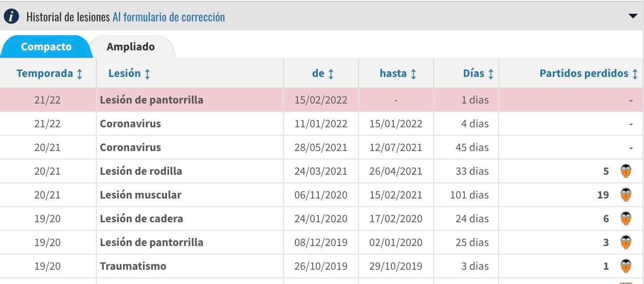The height and width of the screenshot is (284, 644).
Task: Click the Valencia crest in the Lesión de cadera row
Action: (626, 218)
